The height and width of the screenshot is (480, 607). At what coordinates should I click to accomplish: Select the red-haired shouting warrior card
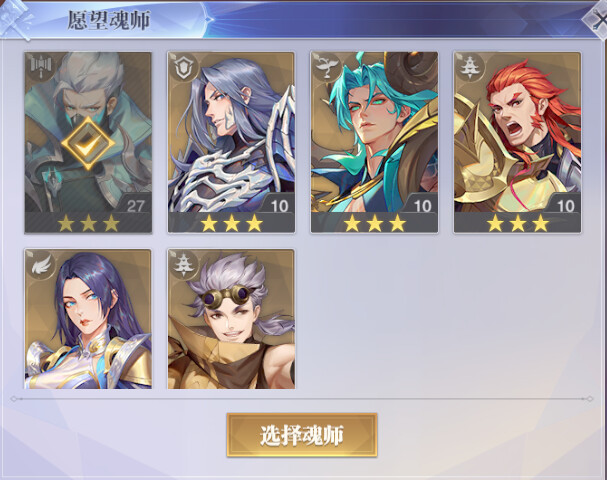tap(517, 142)
